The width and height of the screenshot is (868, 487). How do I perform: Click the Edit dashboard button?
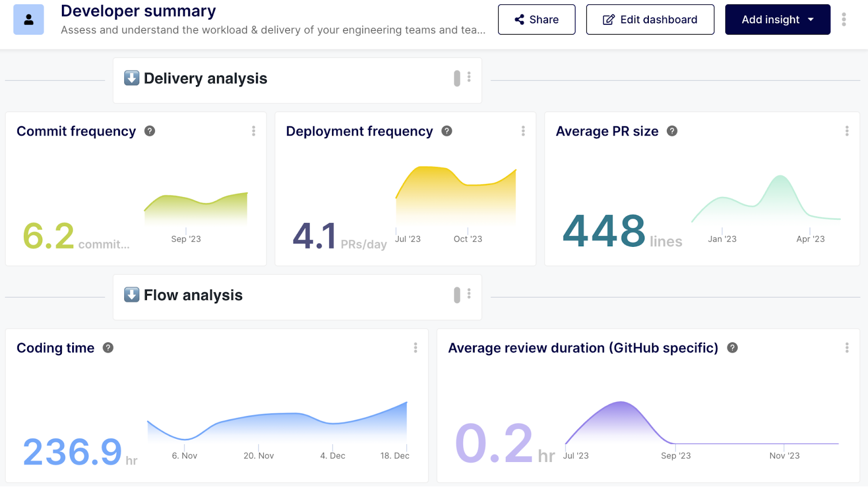tap(650, 20)
